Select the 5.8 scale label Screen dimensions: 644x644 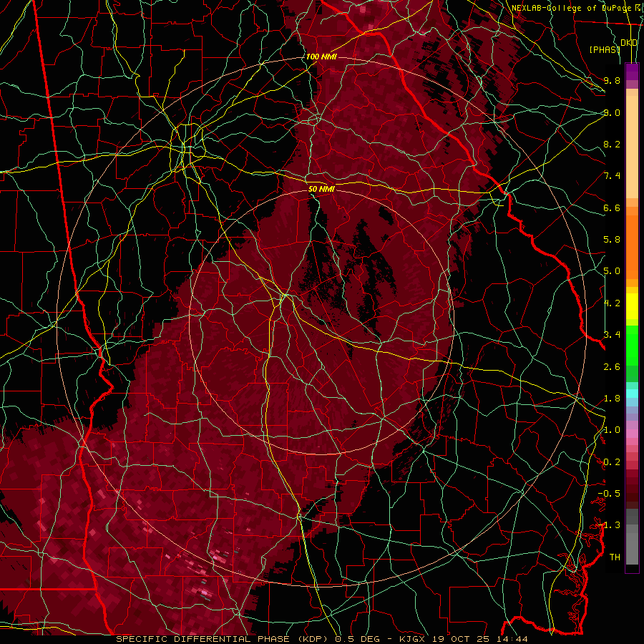(612, 240)
